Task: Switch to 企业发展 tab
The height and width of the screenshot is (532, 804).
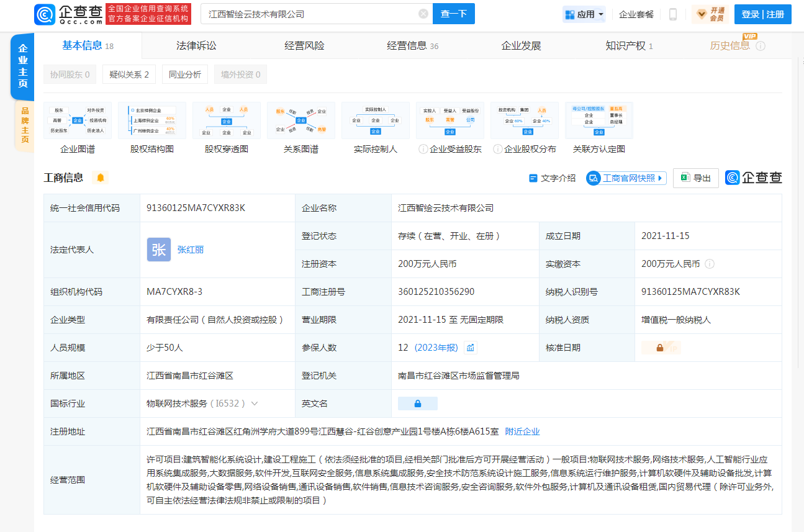Action: click(x=521, y=45)
